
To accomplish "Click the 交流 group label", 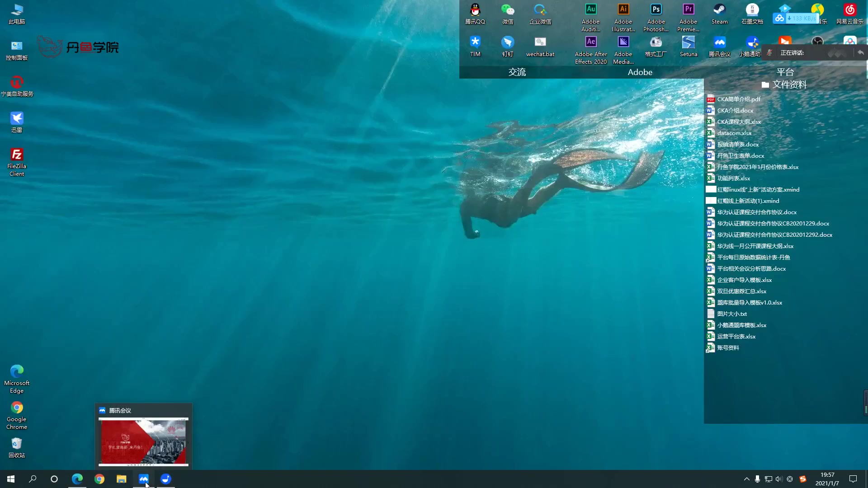I will (517, 72).
